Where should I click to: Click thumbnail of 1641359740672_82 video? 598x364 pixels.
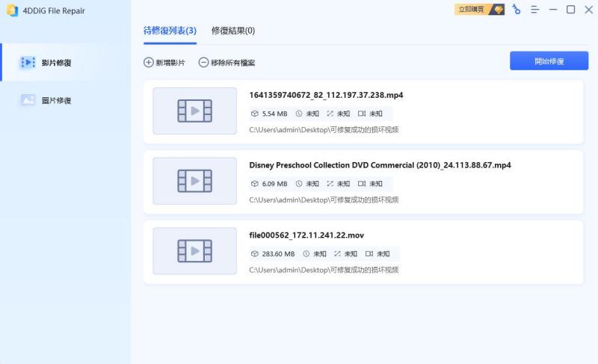tap(194, 111)
